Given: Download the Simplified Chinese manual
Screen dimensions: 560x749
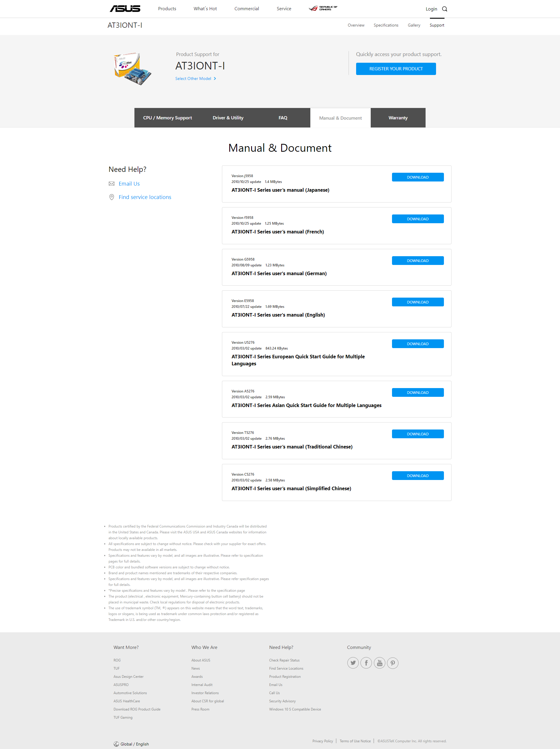Looking at the screenshot, I should pos(417,475).
